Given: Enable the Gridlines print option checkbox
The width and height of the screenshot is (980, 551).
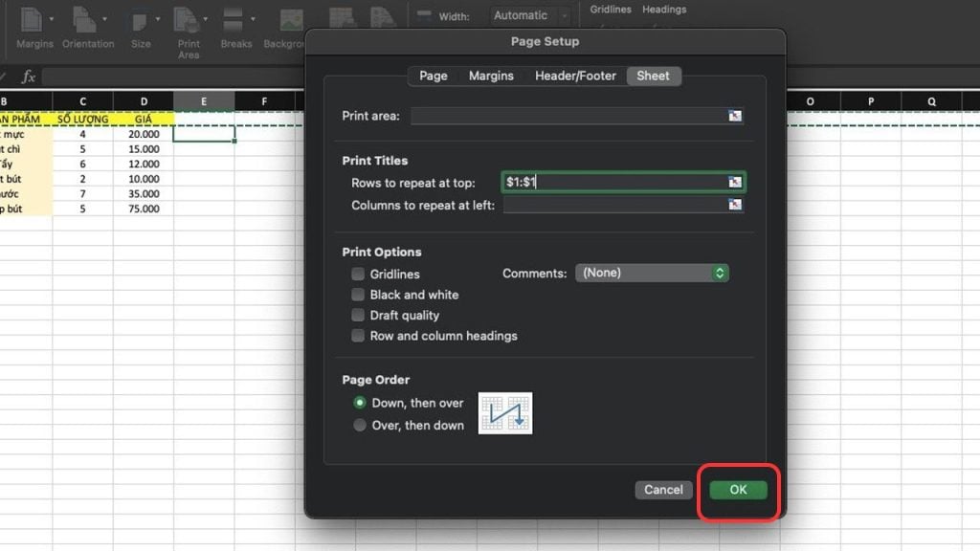Looking at the screenshot, I should (358, 274).
